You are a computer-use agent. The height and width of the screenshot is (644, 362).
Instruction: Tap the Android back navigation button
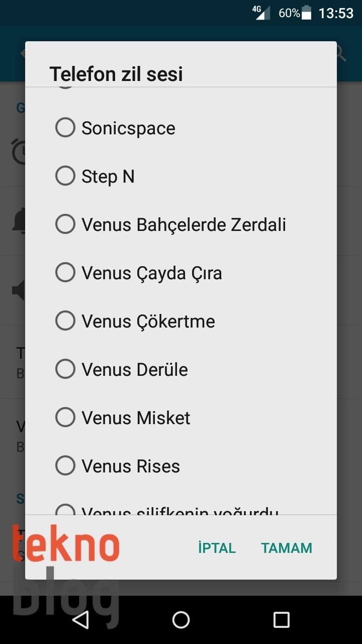click(x=81, y=620)
